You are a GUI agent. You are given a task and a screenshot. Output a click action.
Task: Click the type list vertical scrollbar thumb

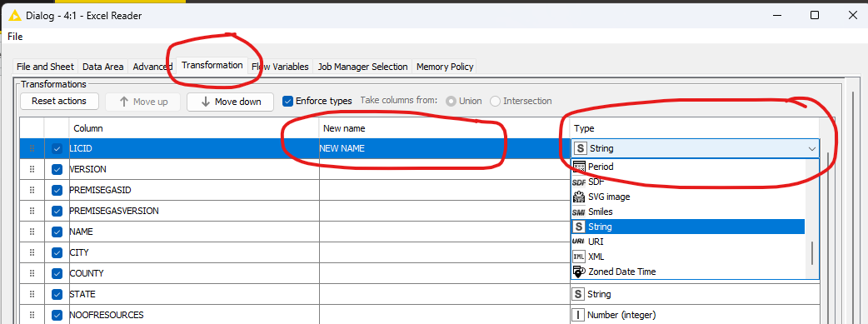812,253
